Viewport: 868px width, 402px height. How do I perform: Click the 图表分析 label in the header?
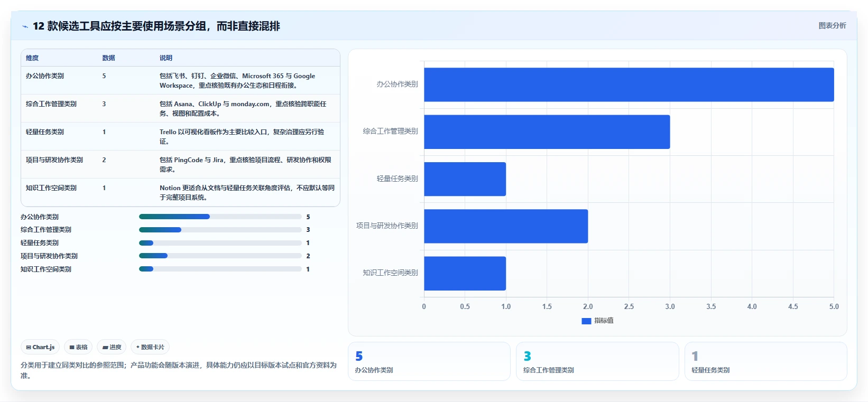[x=832, y=25]
